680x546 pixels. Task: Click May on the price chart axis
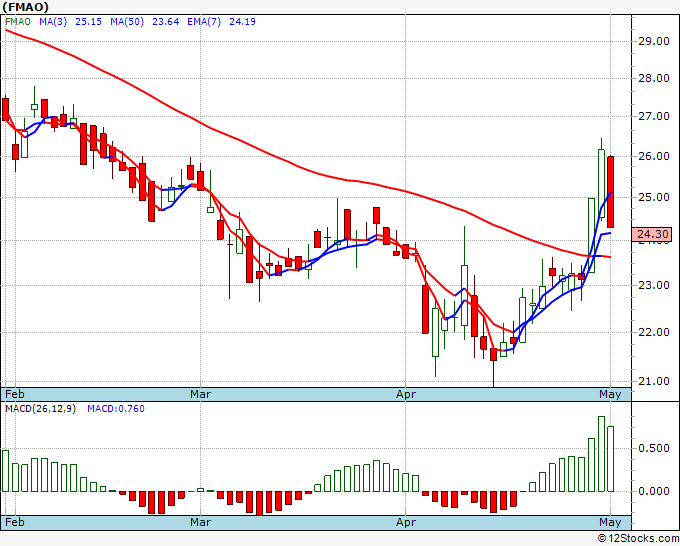click(610, 394)
